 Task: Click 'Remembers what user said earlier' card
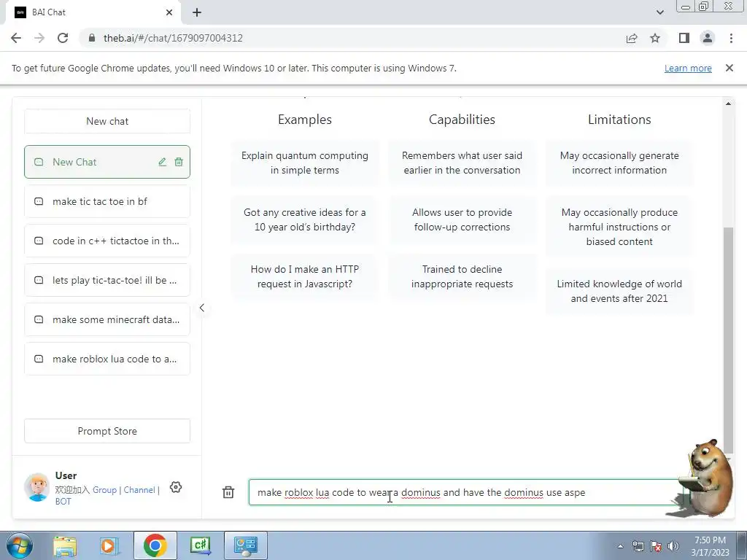[x=462, y=163]
